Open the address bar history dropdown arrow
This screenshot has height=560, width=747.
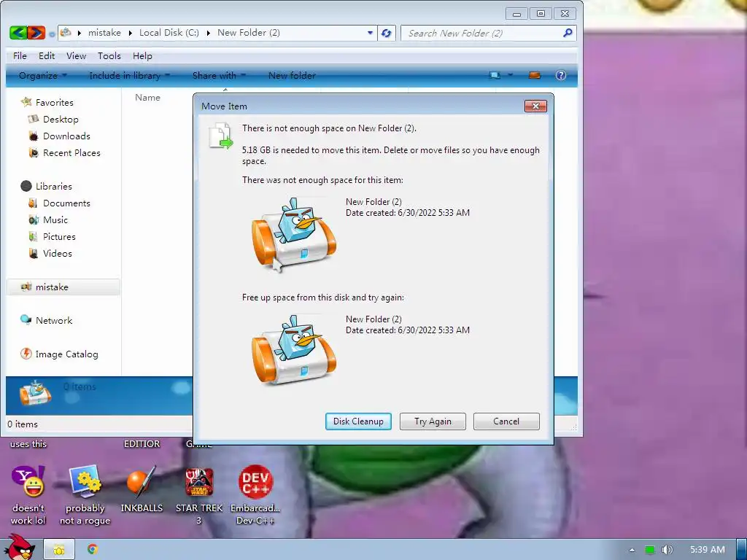pyautogui.click(x=370, y=33)
